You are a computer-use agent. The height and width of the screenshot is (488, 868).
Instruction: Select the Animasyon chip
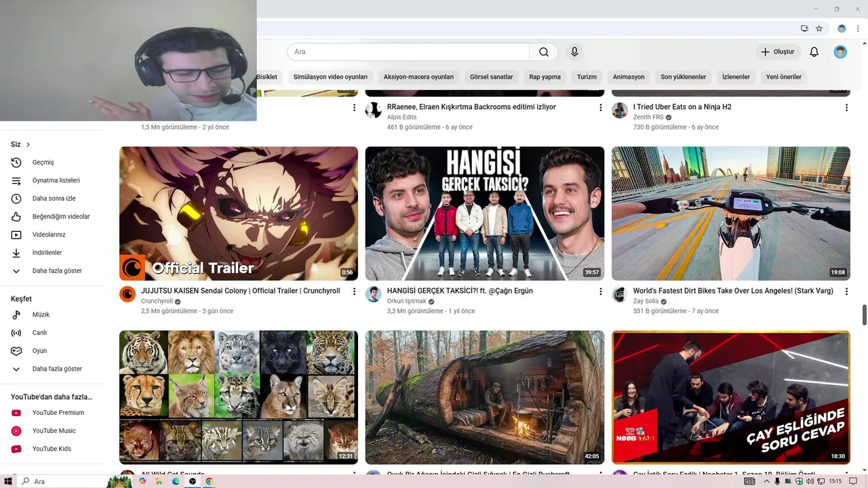point(629,77)
